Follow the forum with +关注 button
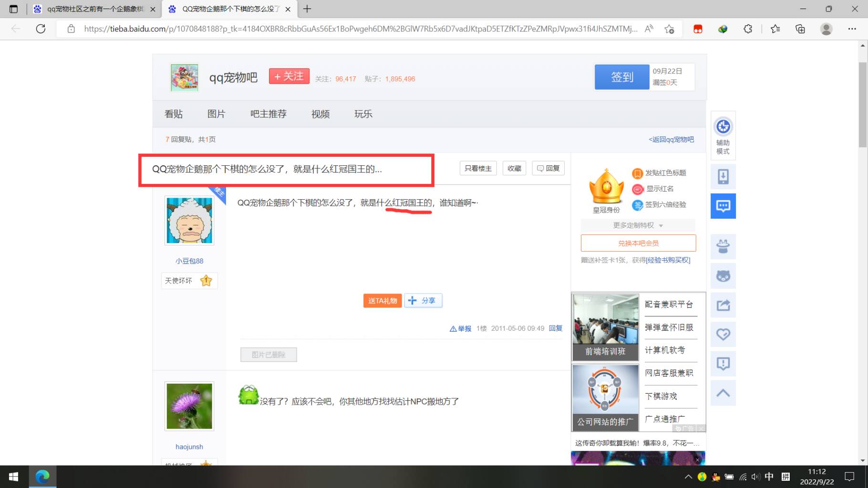This screenshot has width=868, height=488. click(289, 76)
